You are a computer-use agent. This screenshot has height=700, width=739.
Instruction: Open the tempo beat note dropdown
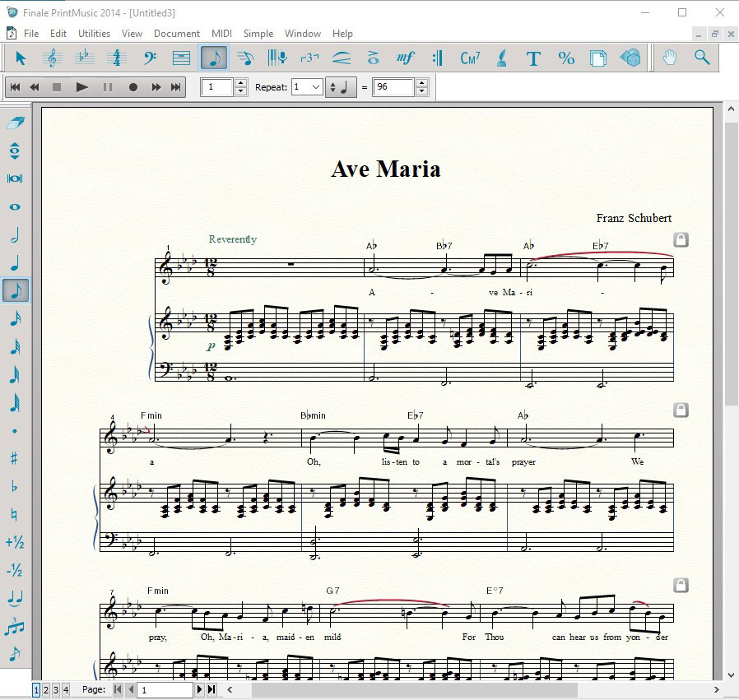tap(341, 87)
